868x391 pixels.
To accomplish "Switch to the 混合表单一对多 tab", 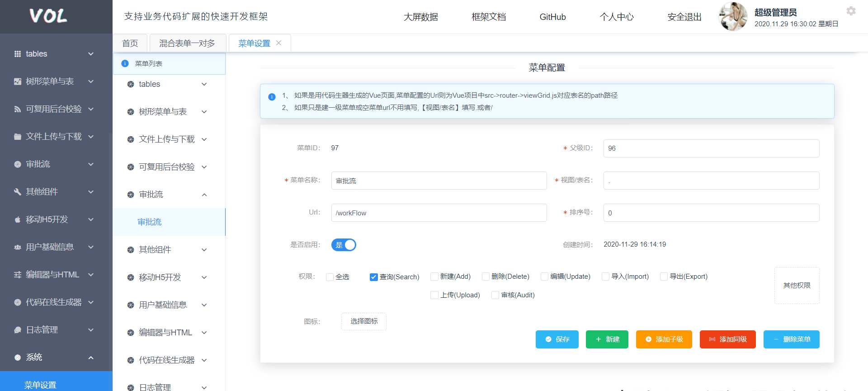I will coord(187,43).
